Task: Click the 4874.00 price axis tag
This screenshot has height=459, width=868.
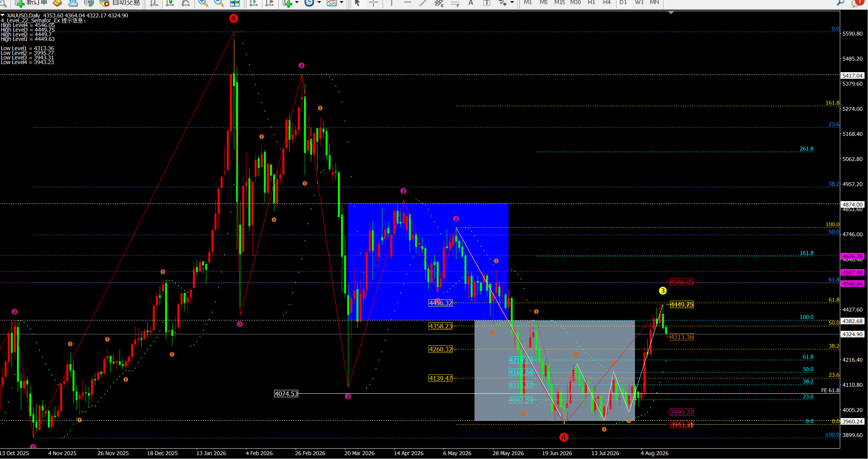Action: point(853,205)
